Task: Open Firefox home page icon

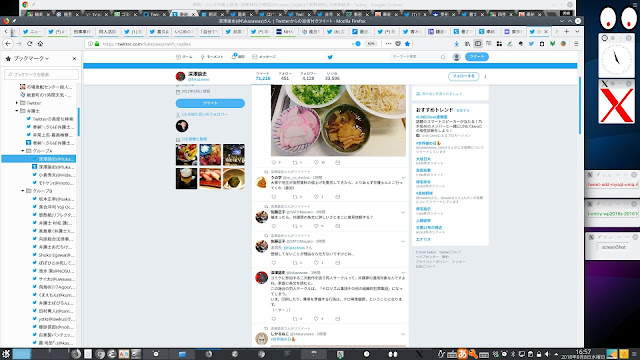Action: point(40,44)
